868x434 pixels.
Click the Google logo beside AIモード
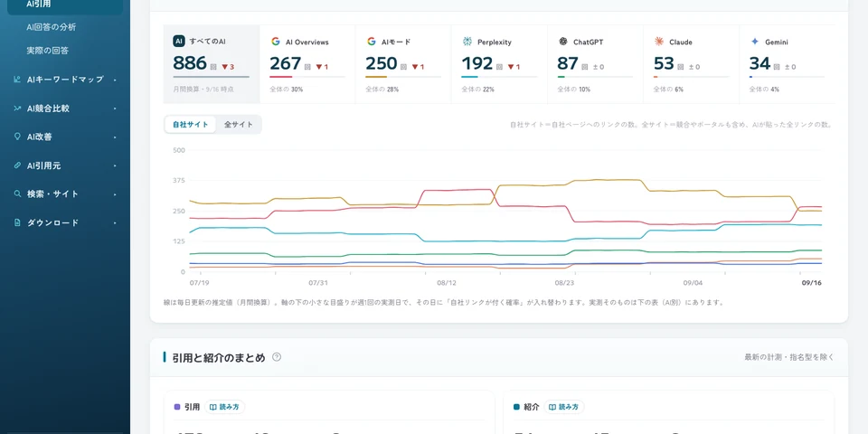coord(371,42)
